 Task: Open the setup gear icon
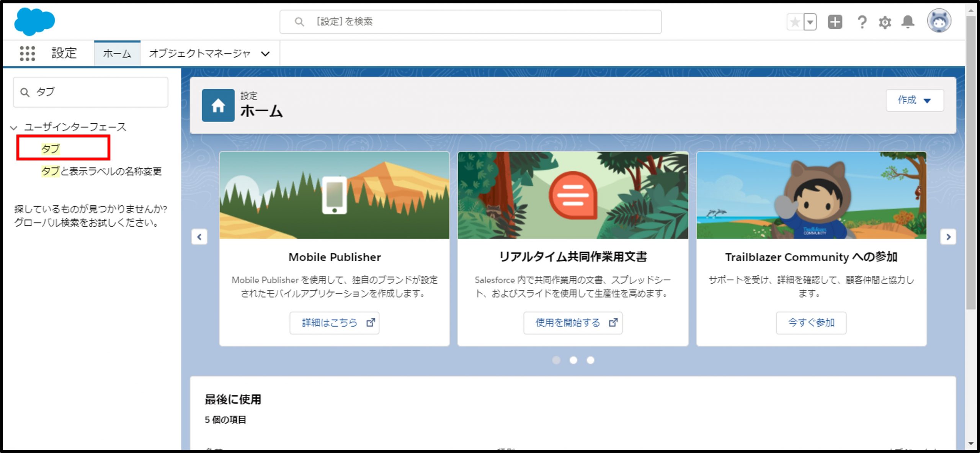pos(885,22)
